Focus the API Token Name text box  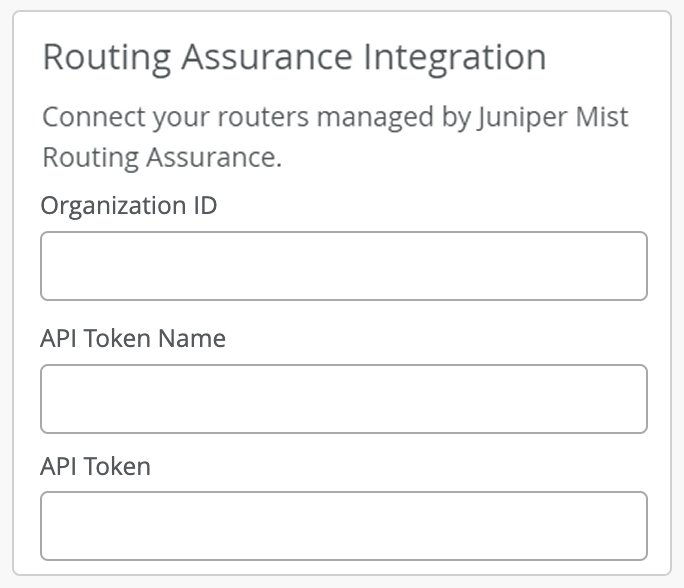[x=343, y=399]
